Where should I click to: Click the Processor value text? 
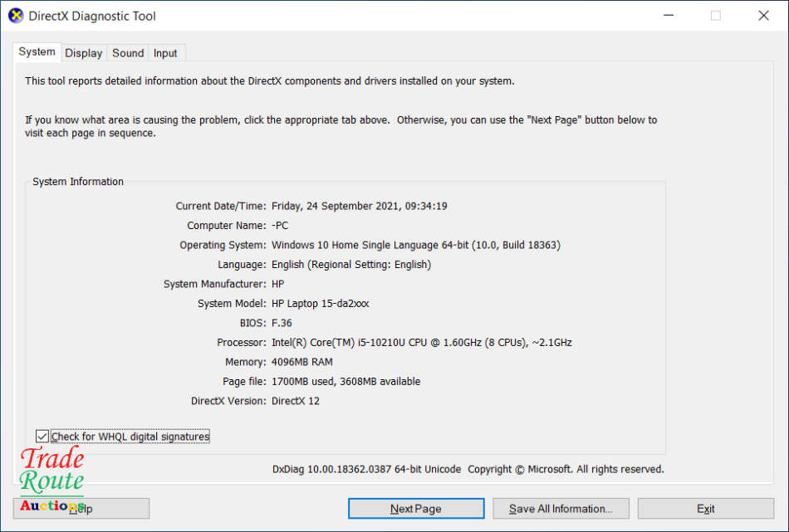pyautogui.click(x=421, y=343)
